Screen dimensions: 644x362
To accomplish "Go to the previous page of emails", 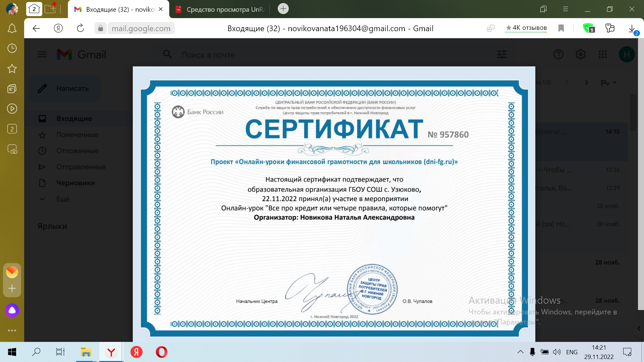I will click(x=567, y=82).
